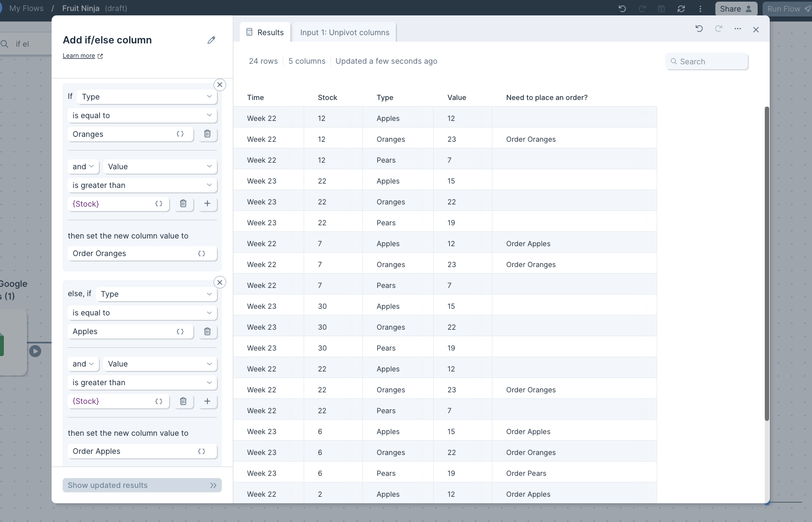
Task: Click the Time column header
Action: (255, 97)
